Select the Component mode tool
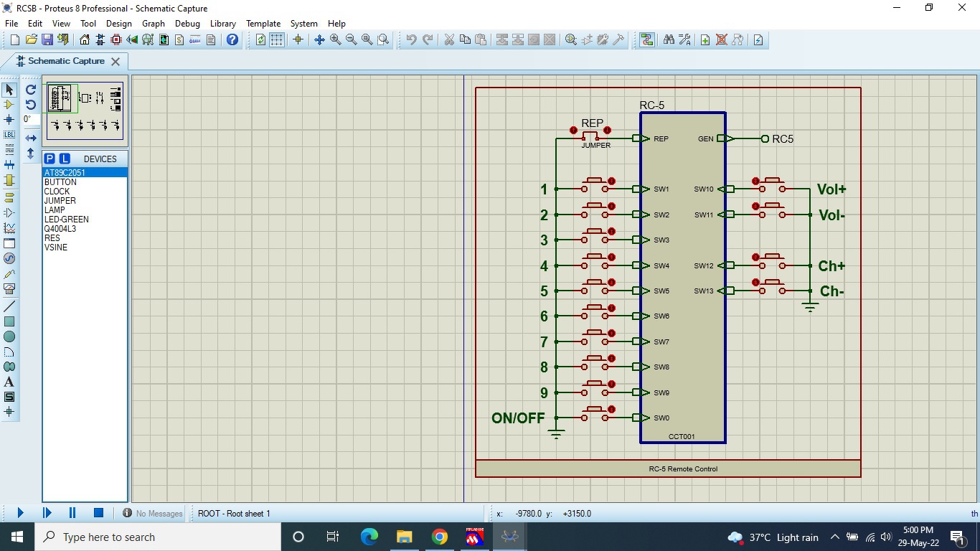This screenshot has height=551, width=980. click(x=9, y=105)
